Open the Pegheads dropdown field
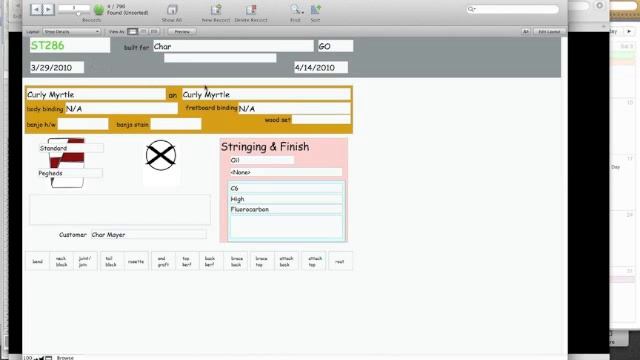 pos(70,173)
